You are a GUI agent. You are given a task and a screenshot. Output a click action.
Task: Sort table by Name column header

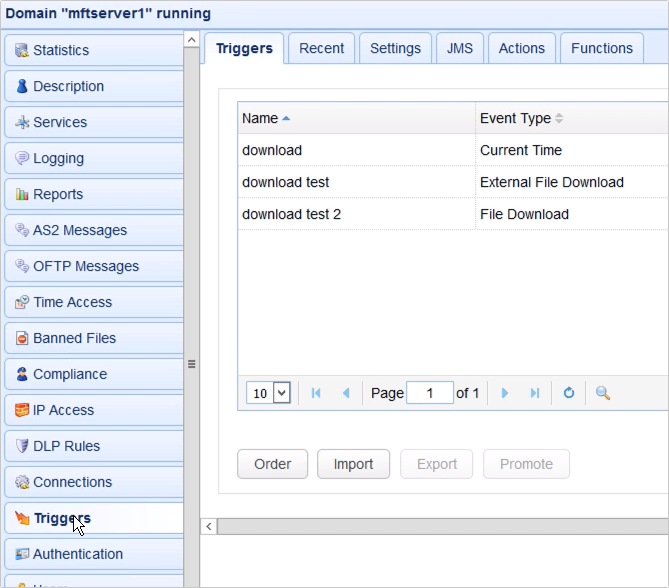point(260,118)
